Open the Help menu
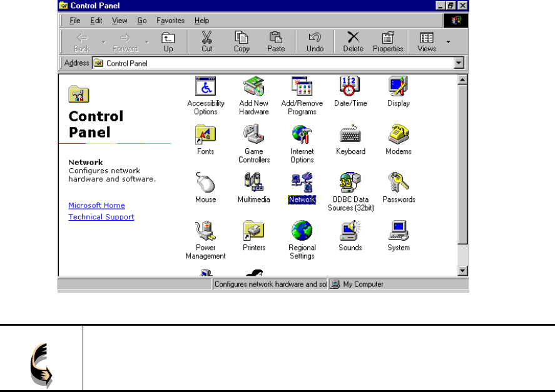This screenshot has width=555, height=392. click(201, 21)
